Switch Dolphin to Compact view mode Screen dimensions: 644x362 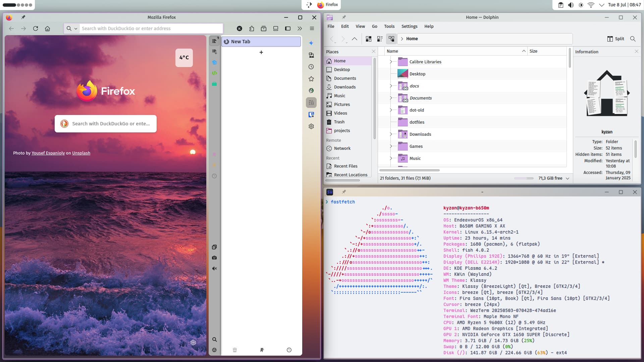coord(380,39)
